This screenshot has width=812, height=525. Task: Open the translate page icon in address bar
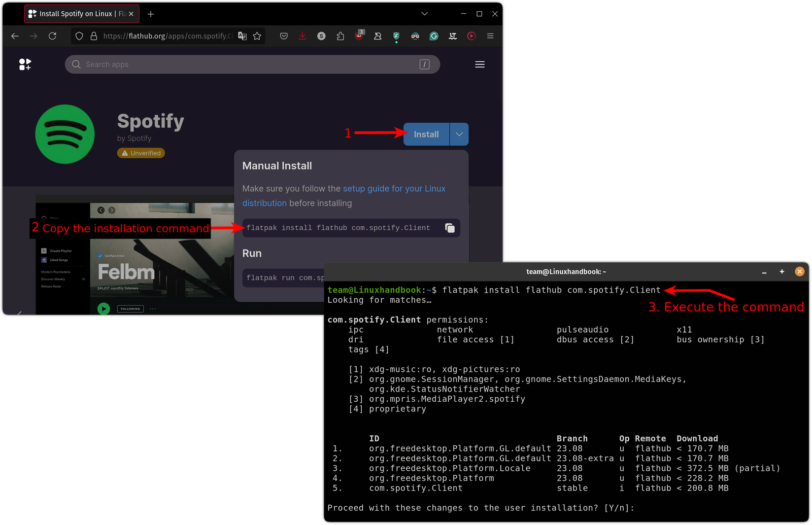click(243, 36)
